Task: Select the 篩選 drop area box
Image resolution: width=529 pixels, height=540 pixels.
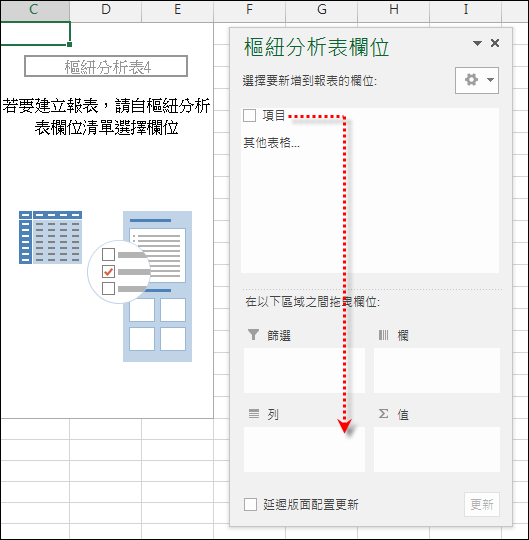Action: click(304, 371)
